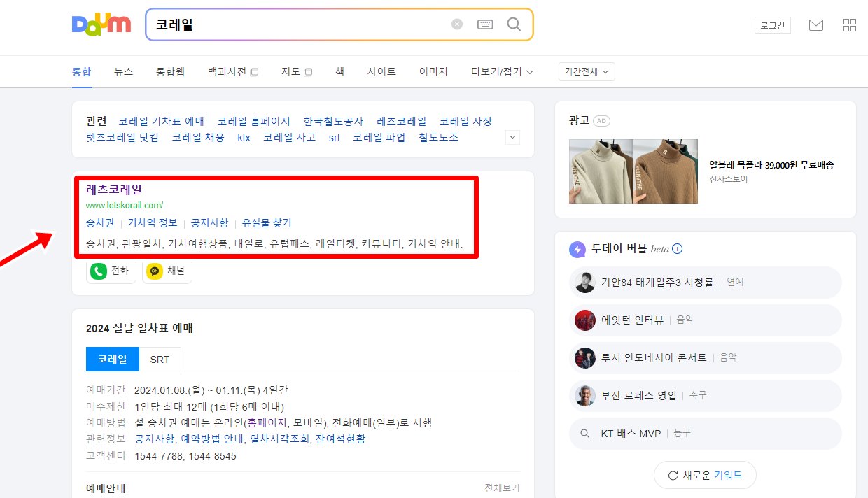868x498 pixels.
Task: Click the 루시 인도네시아 콘서트 avatar
Action: [x=585, y=358]
